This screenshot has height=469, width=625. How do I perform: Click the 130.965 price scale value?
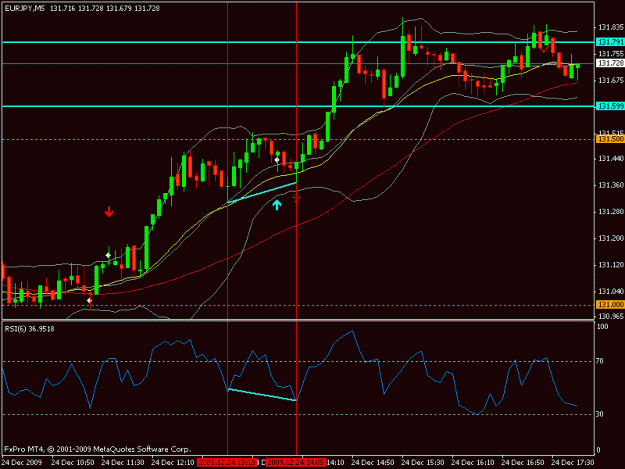610,316
